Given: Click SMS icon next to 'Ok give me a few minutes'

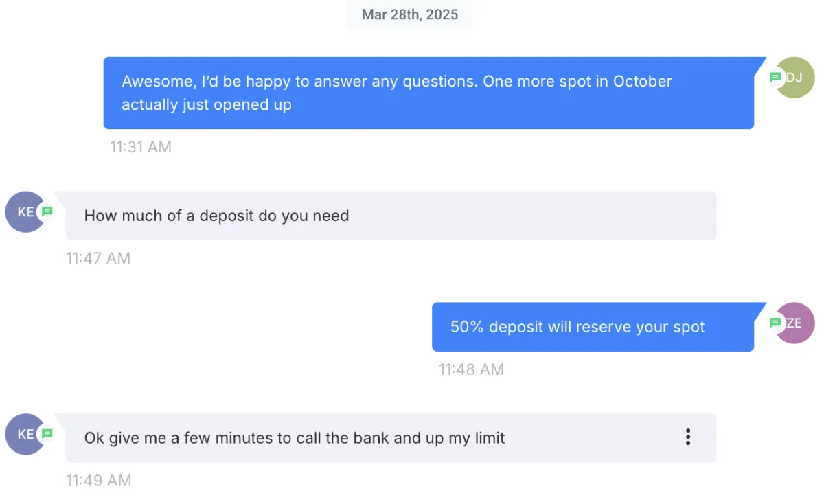Looking at the screenshot, I should coord(47,433).
